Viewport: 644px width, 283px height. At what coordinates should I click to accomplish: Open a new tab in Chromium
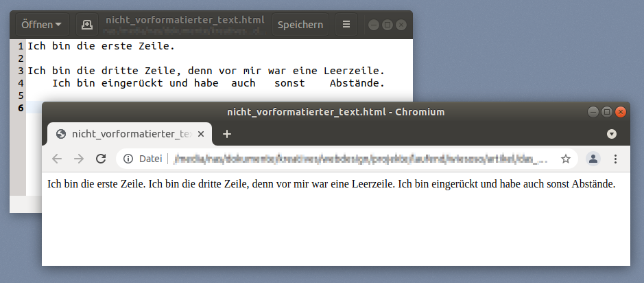227,134
